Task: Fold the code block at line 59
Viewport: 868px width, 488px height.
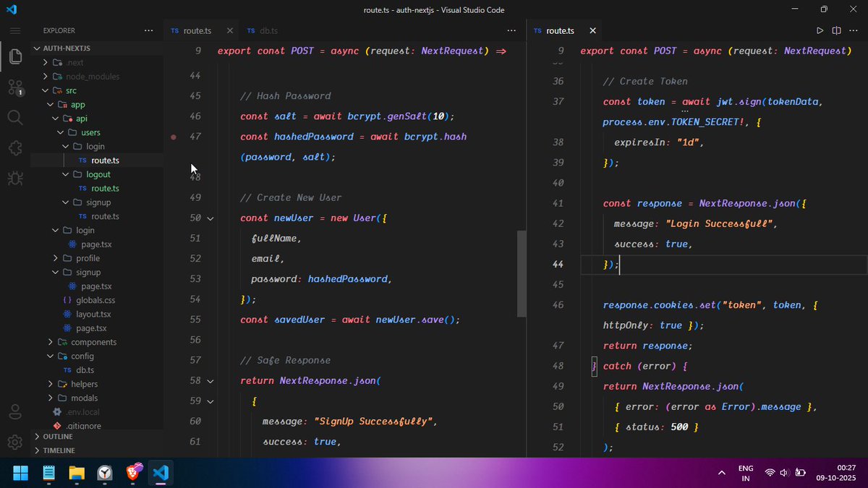Action: tap(210, 401)
